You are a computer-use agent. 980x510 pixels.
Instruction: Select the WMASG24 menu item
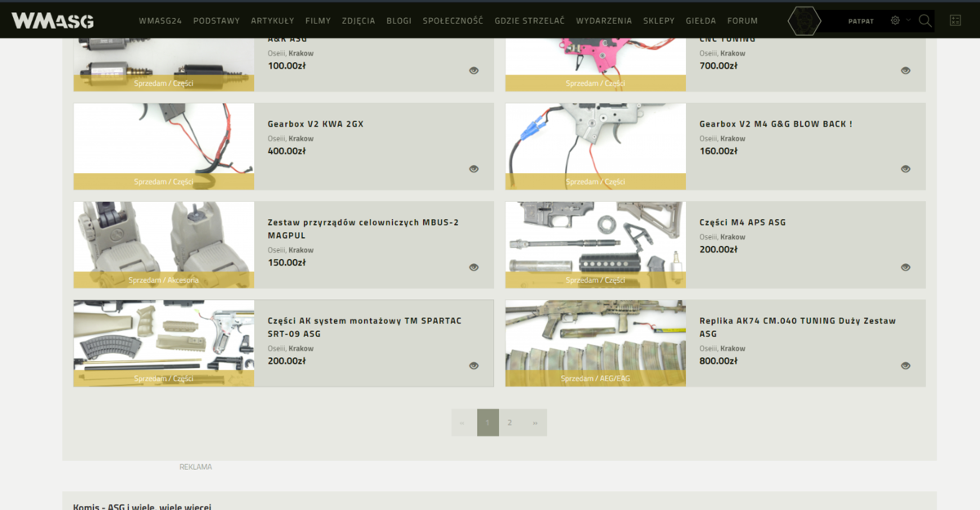click(160, 20)
